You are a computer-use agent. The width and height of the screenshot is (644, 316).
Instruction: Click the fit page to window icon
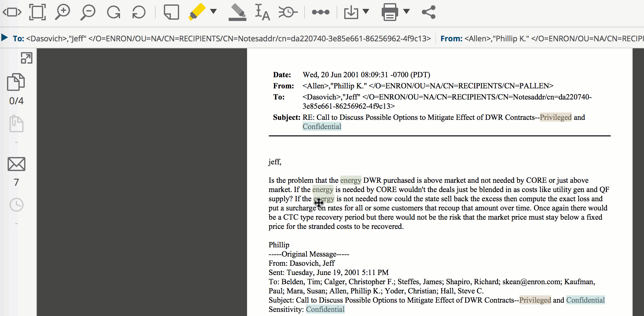[37, 12]
